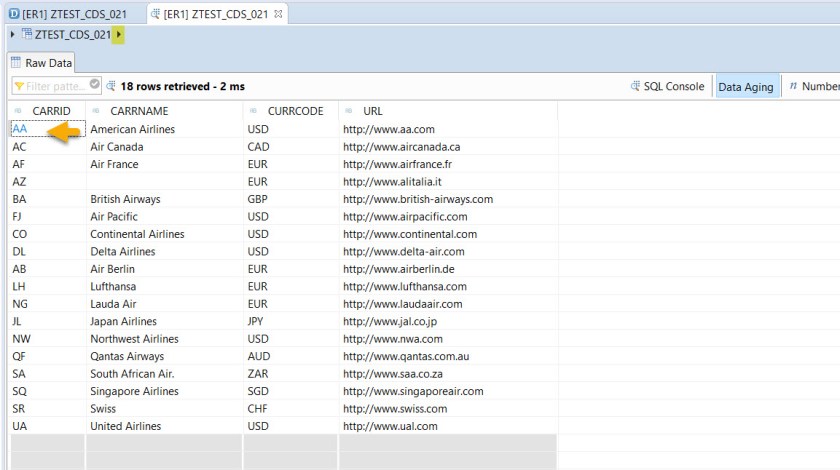This screenshot has height=470, width=840.
Task: Click the ZTEST_CDS_021 table icon in breadcrumb
Action: [x=27, y=34]
